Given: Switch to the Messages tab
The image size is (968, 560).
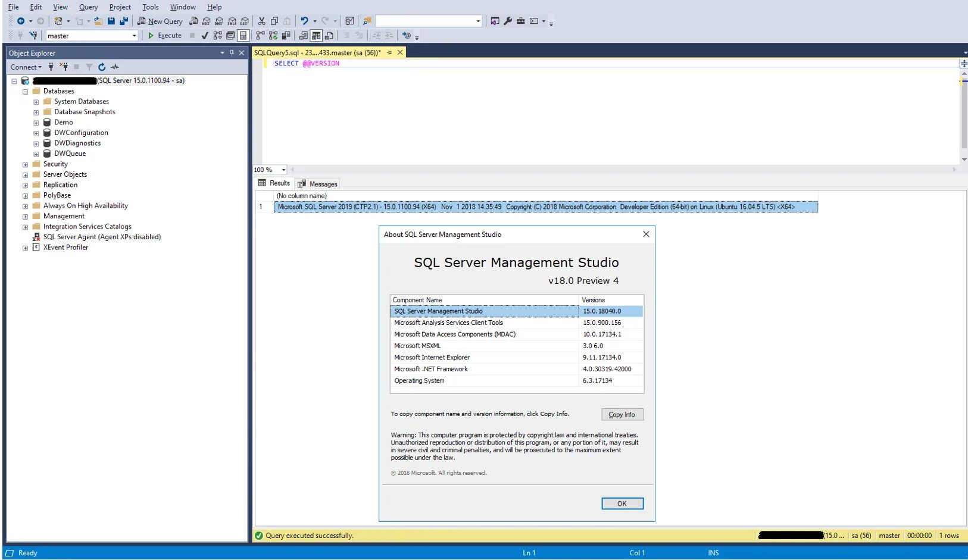Looking at the screenshot, I should pyautogui.click(x=317, y=184).
